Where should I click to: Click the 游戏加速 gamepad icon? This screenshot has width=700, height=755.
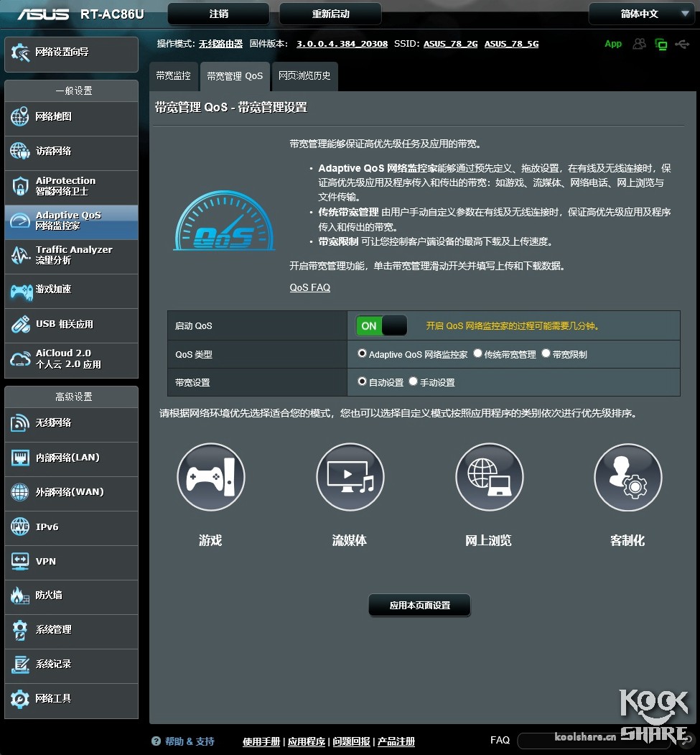22,291
